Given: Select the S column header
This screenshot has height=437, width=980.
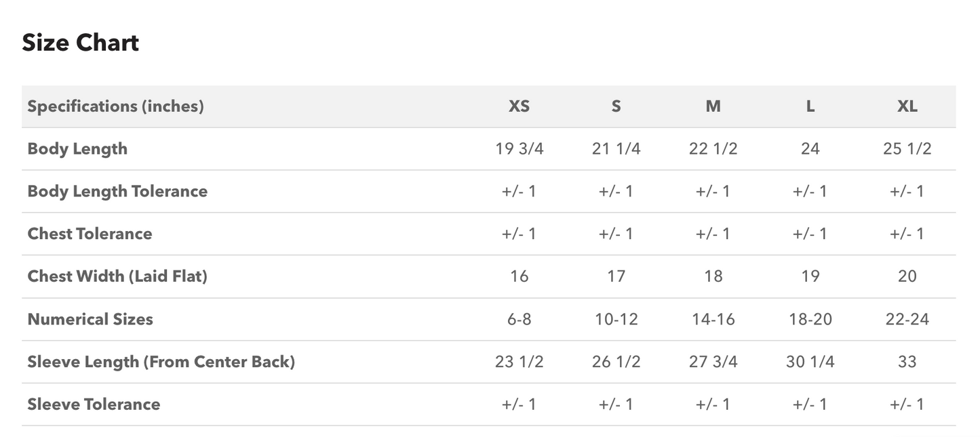Looking at the screenshot, I should (616, 106).
